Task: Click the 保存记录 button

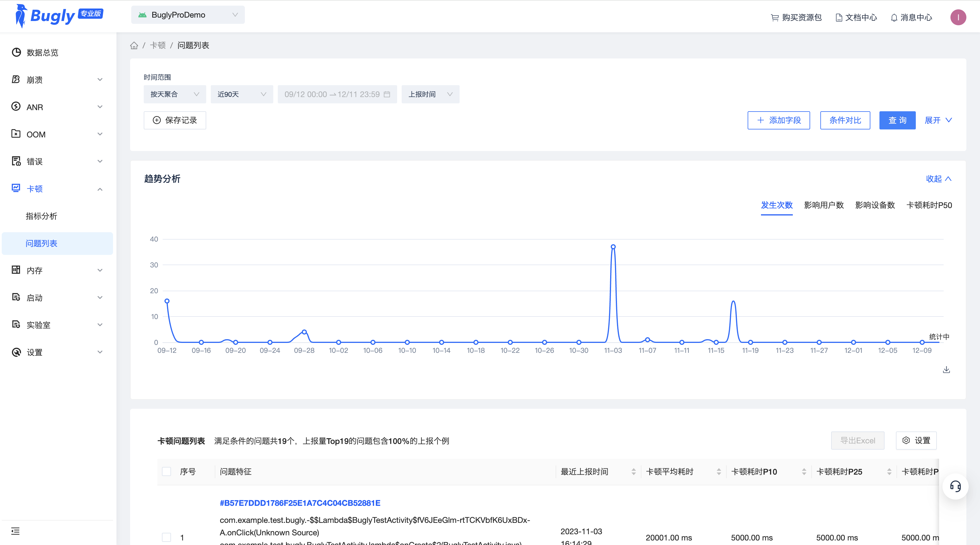Action: [175, 120]
